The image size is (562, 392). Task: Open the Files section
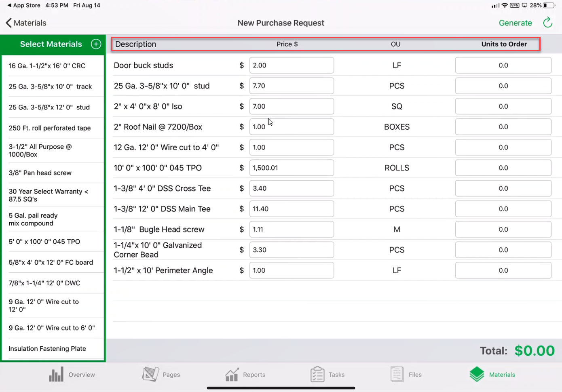(x=406, y=375)
